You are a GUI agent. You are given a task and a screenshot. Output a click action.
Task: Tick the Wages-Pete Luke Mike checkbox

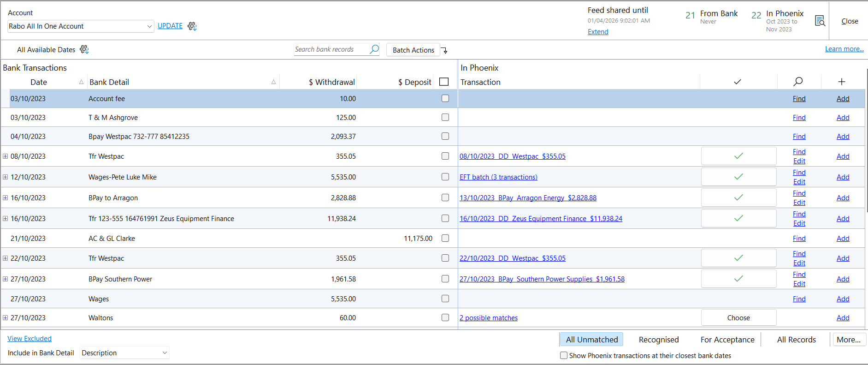coord(445,177)
